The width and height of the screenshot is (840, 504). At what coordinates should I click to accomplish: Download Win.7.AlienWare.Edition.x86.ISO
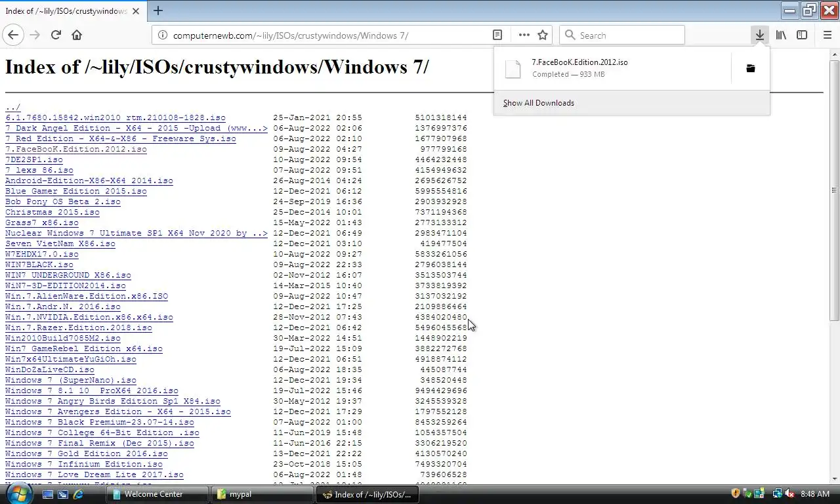point(86,296)
